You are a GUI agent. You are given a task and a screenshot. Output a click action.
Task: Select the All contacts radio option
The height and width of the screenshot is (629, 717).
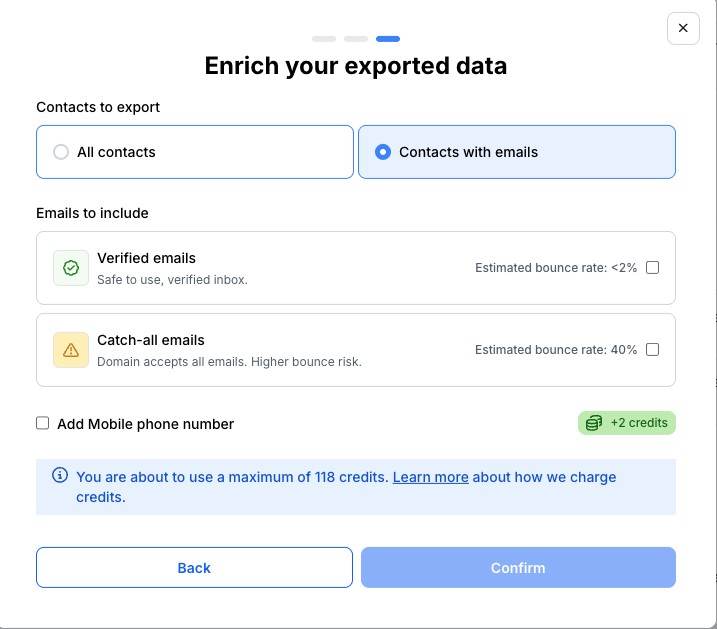click(x=61, y=152)
